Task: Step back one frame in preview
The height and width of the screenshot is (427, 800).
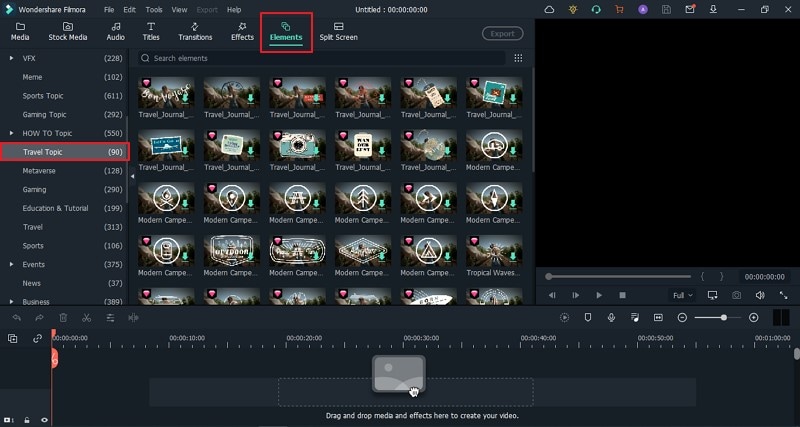Action: click(552, 295)
